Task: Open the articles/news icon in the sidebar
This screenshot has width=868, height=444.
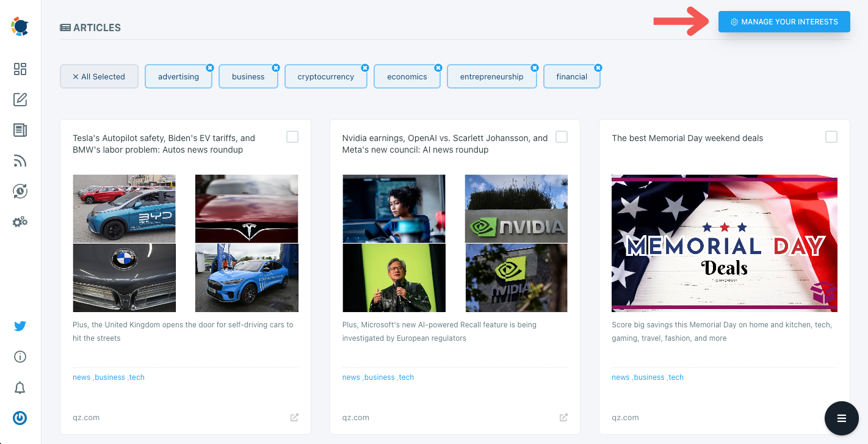Action: pyautogui.click(x=20, y=130)
